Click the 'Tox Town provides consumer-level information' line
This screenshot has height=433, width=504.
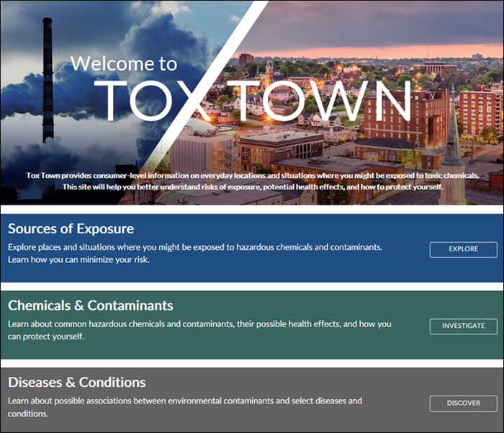coord(253,176)
